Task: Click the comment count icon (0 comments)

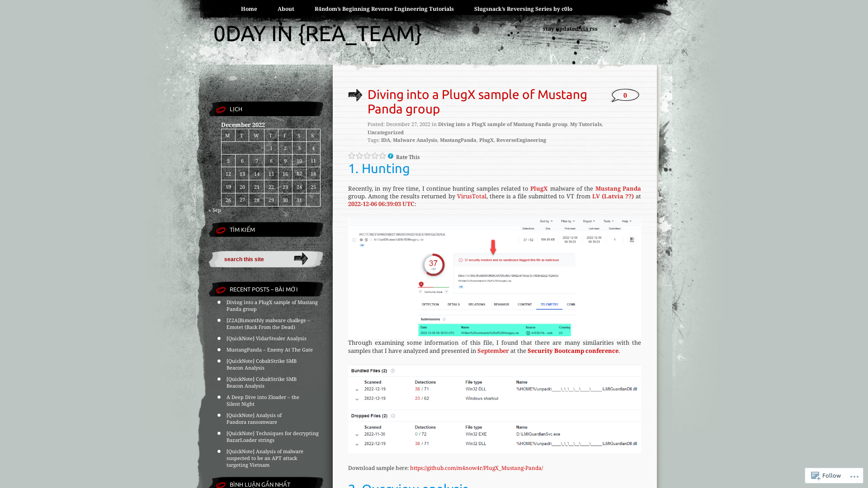Action: point(625,95)
